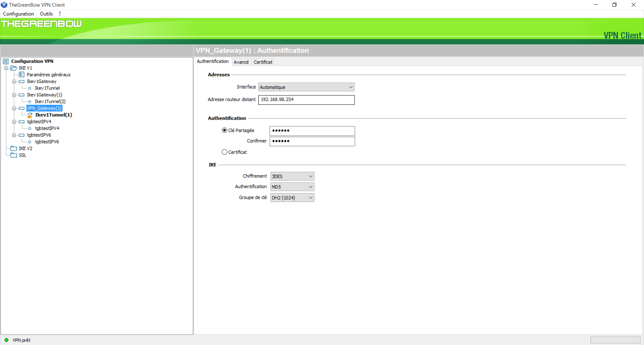Screen dimensions: 644x345
Task: Collapse the Ikev1Gateway node
Action: pyautogui.click(x=14, y=81)
